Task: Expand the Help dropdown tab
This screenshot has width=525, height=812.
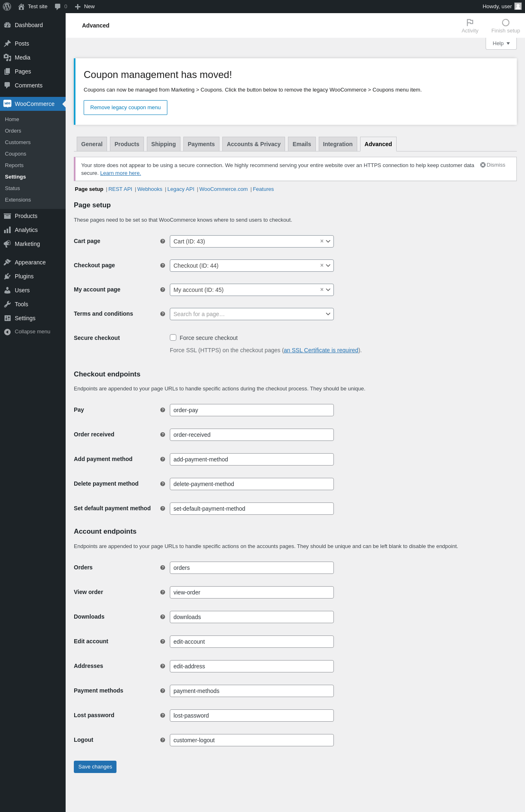Action: pos(501,44)
